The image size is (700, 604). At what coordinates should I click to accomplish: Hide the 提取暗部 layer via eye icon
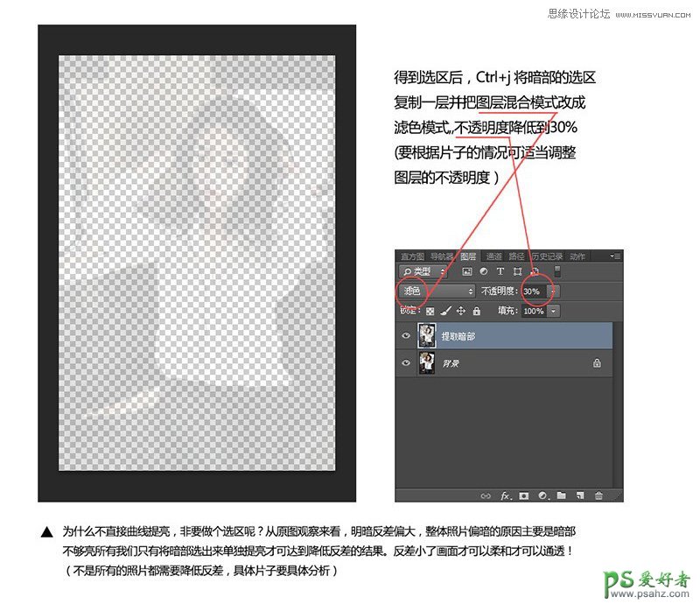pyautogui.click(x=405, y=336)
